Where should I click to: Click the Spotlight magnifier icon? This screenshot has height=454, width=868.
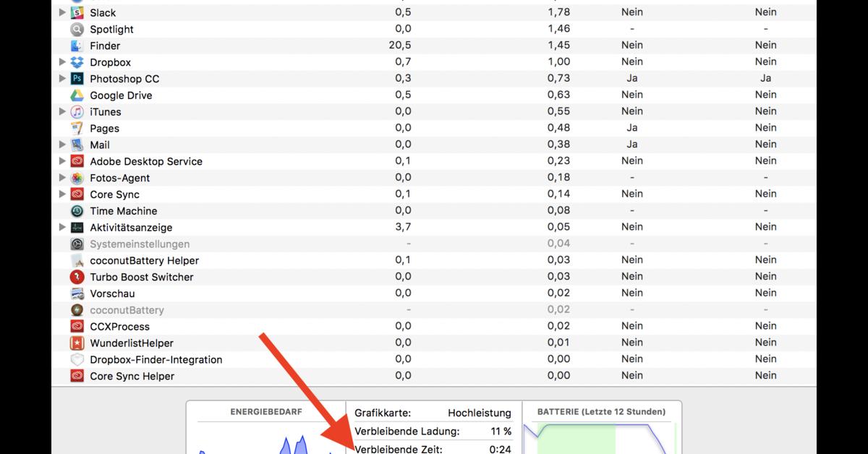[x=77, y=29]
